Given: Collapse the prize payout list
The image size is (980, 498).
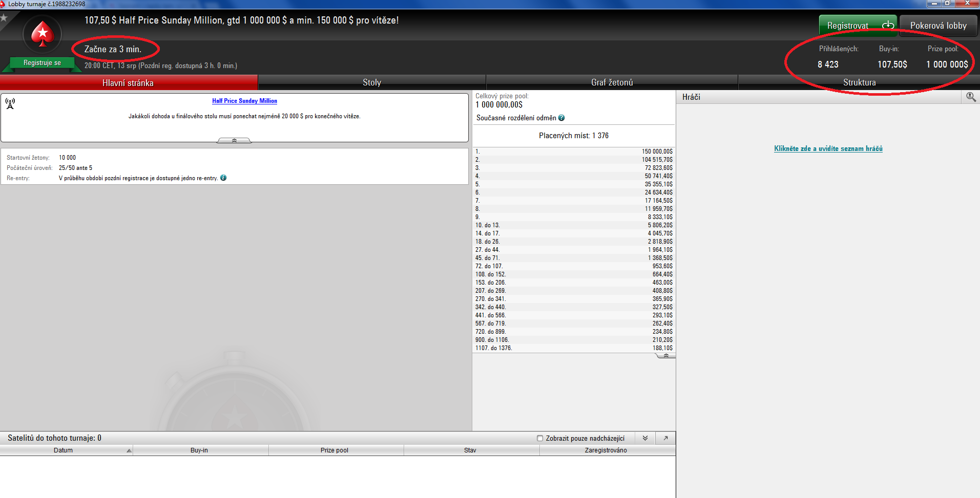Looking at the screenshot, I should (x=665, y=355).
